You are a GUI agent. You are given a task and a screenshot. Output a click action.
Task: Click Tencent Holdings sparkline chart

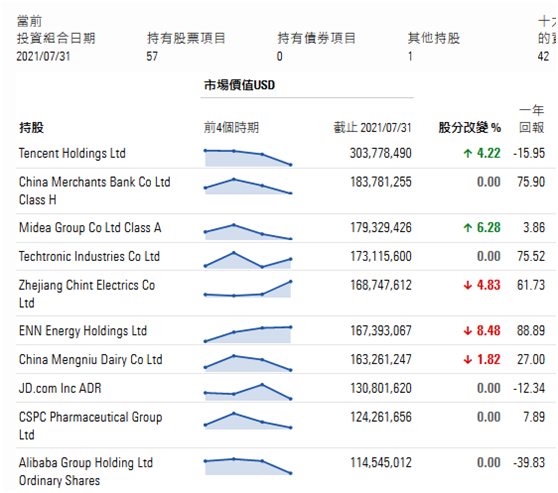pos(248,157)
